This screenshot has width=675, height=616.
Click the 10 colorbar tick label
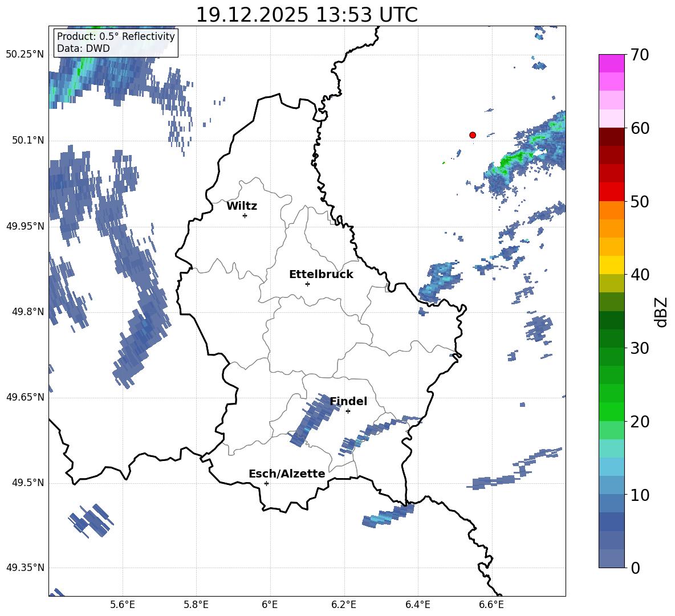[x=640, y=495]
